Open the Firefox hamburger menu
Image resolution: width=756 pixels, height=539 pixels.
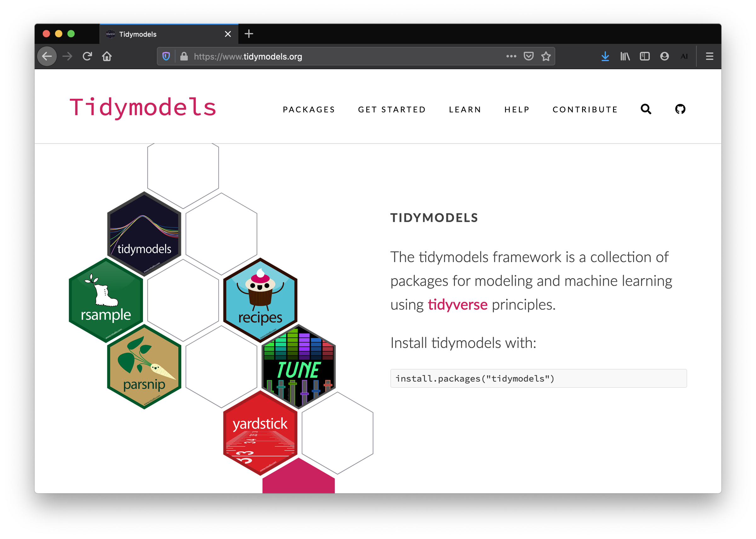[x=709, y=56]
